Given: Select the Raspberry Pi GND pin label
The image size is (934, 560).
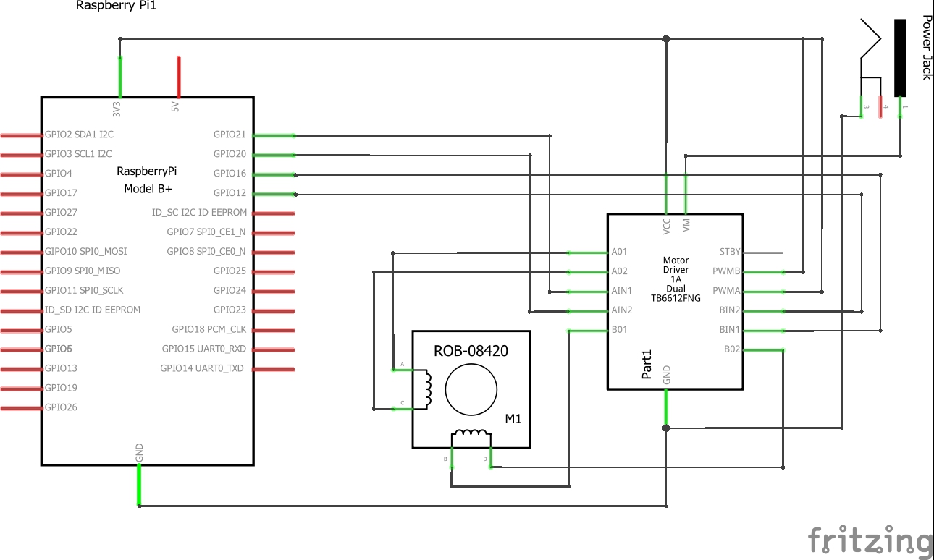Looking at the screenshot, I should coord(140,453).
